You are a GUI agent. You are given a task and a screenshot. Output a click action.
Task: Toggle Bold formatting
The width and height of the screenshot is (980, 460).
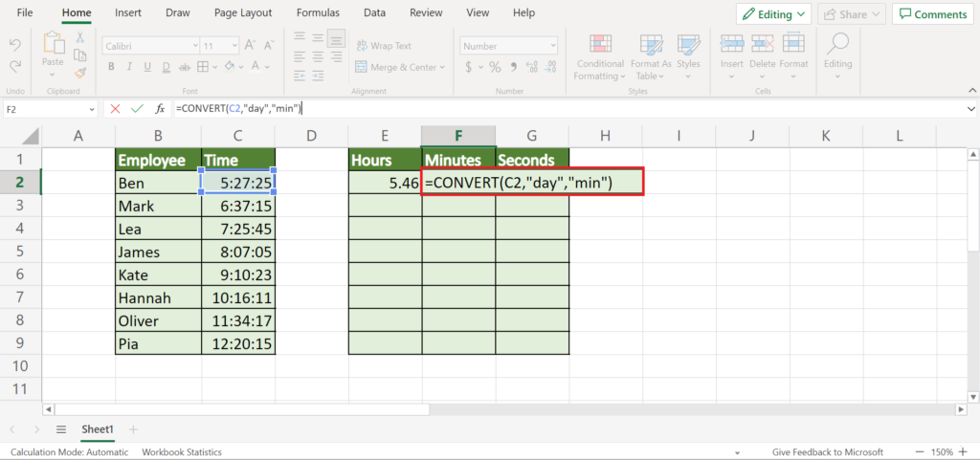point(111,67)
